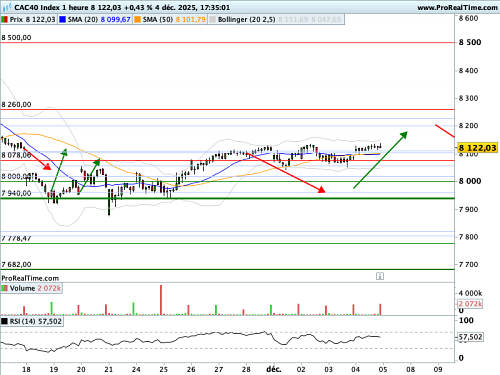The height and width of the screenshot is (375, 500).
Task: Click the 100 RSI axis value
Action: (x=466, y=320)
